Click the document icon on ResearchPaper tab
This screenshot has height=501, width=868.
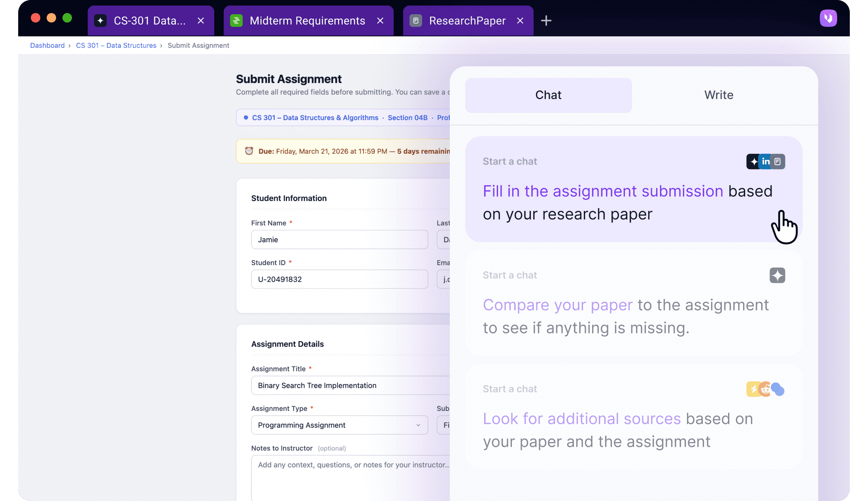415,21
